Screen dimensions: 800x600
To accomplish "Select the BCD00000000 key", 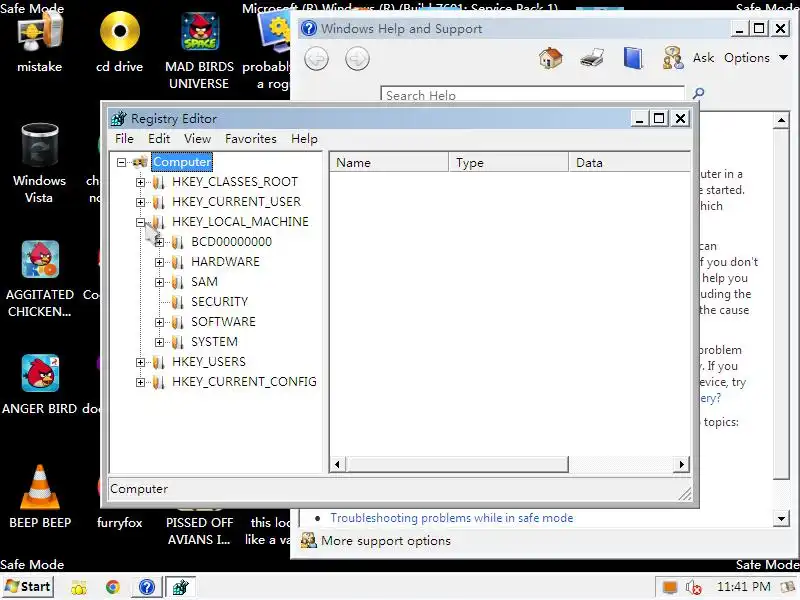I will [231, 242].
